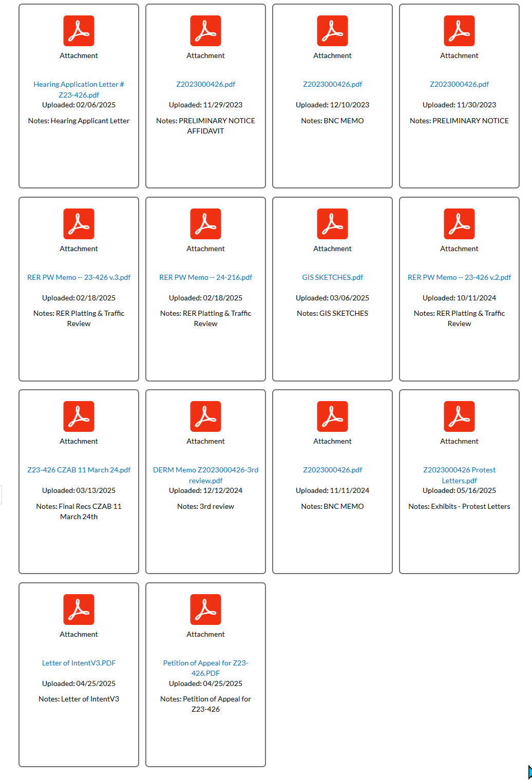
Task: Open Z2023000426 Protest Letters.pdf link
Action: pos(459,475)
